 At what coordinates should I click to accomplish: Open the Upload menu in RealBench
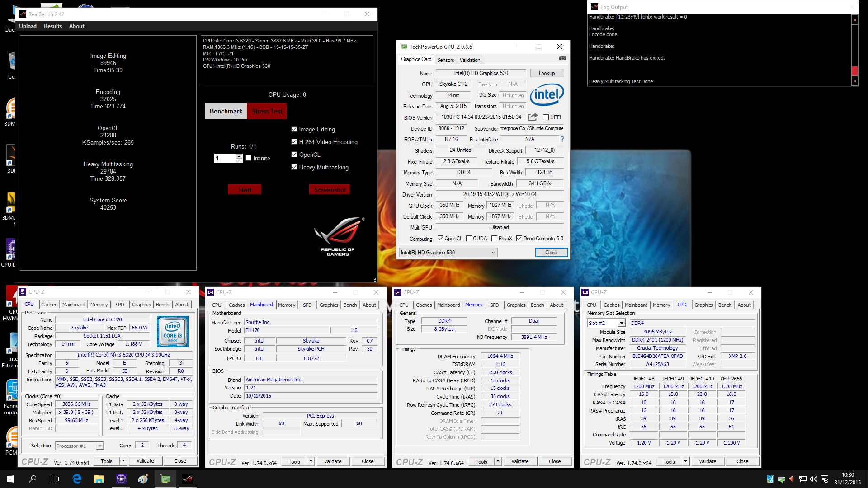point(28,26)
